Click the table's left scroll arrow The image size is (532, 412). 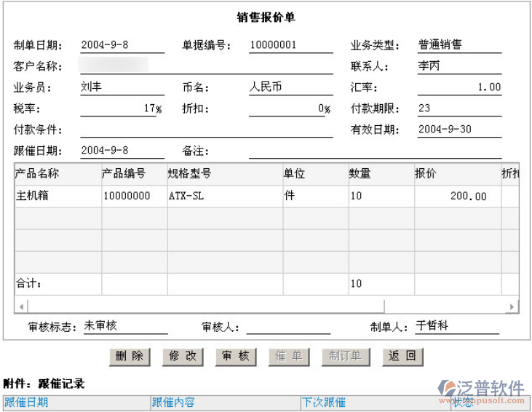click(21, 306)
